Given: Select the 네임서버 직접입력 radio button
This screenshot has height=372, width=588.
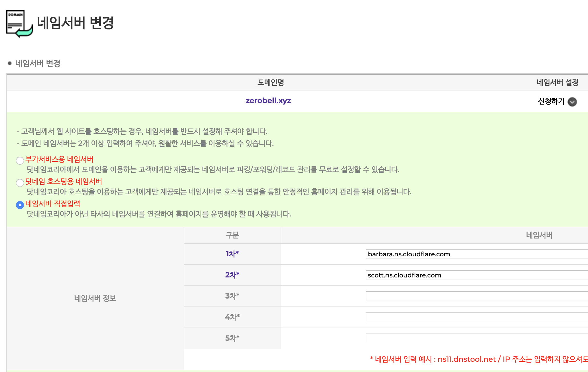Looking at the screenshot, I should tap(20, 205).
